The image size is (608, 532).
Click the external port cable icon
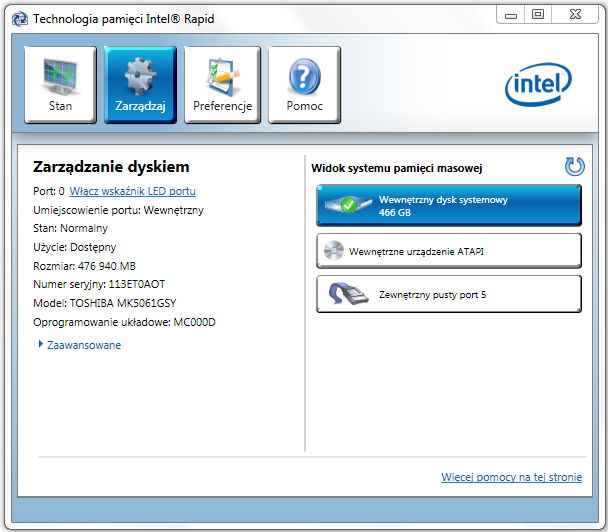coord(348,294)
